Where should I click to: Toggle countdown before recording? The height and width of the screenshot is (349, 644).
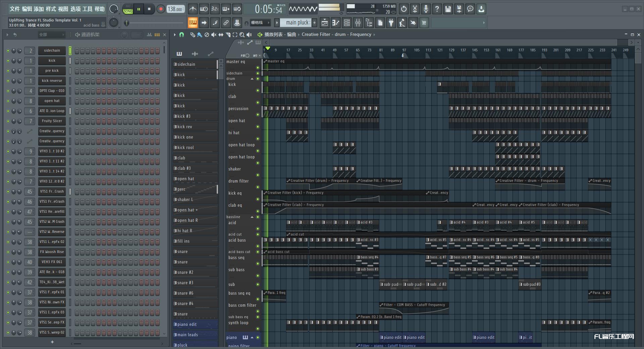pos(215,9)
